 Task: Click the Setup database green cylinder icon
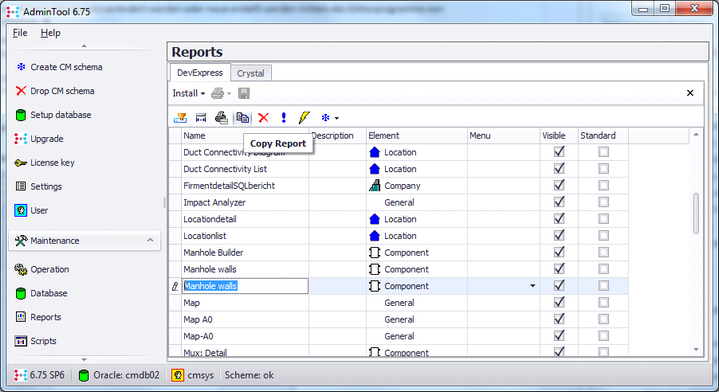click(x=21, y=115)
